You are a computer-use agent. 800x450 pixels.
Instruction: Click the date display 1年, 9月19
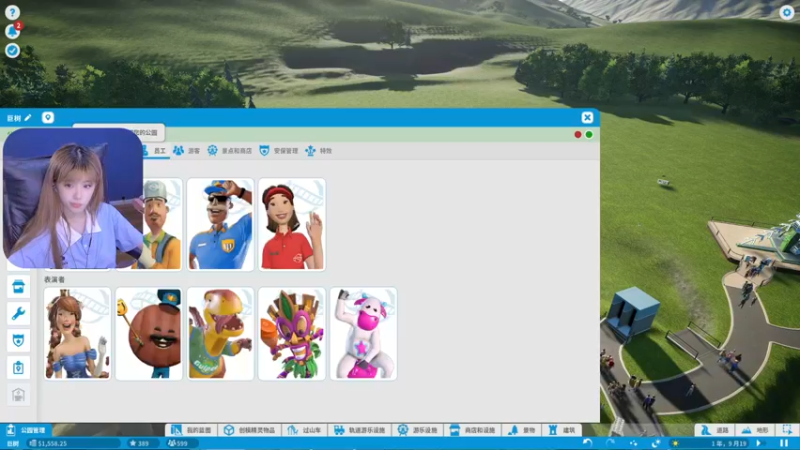[x=729, y=443]
